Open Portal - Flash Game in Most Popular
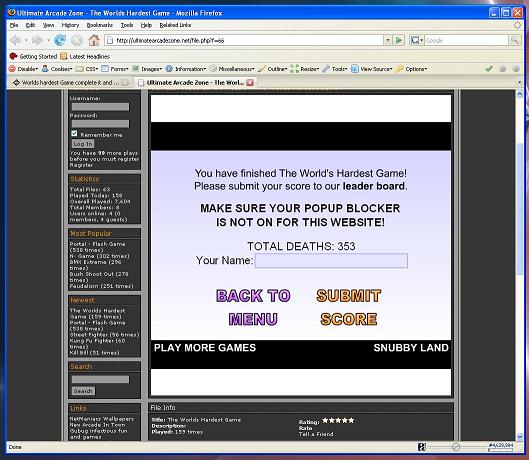Image resolution: width=529 pixels, height=460 pixels. pos(97,247)
